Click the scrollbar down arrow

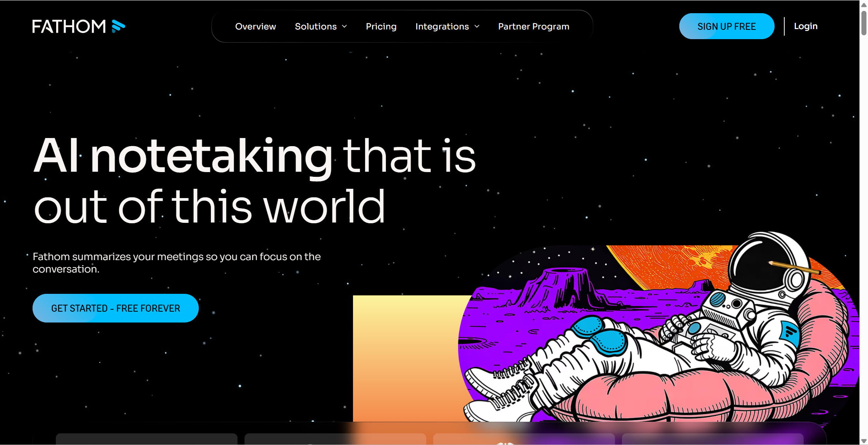[x=864, y=441]
